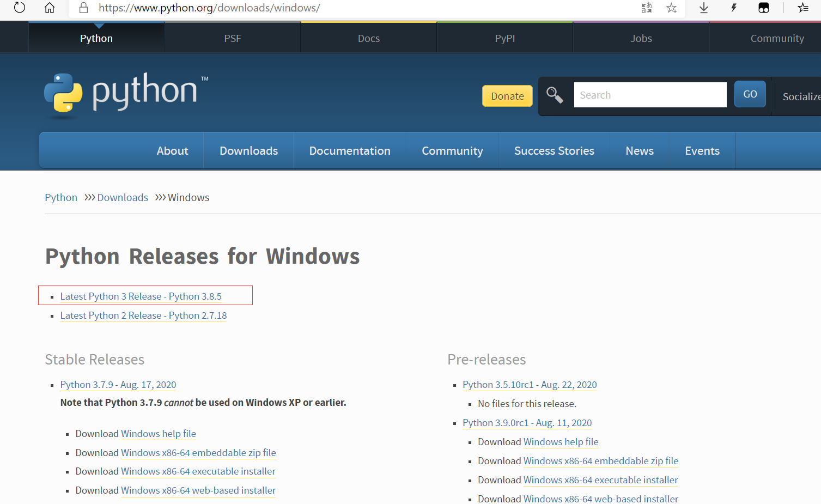The height and width of the screenshot is (504, 821).
Task: Download Python 3.7.9 Windows help file
Action: [159, 434]
